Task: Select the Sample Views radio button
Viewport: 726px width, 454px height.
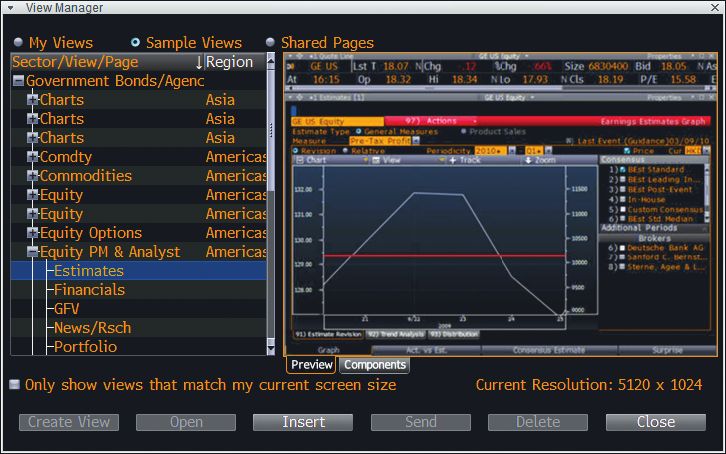Action: pyautogui.click(x=135, y=43)
